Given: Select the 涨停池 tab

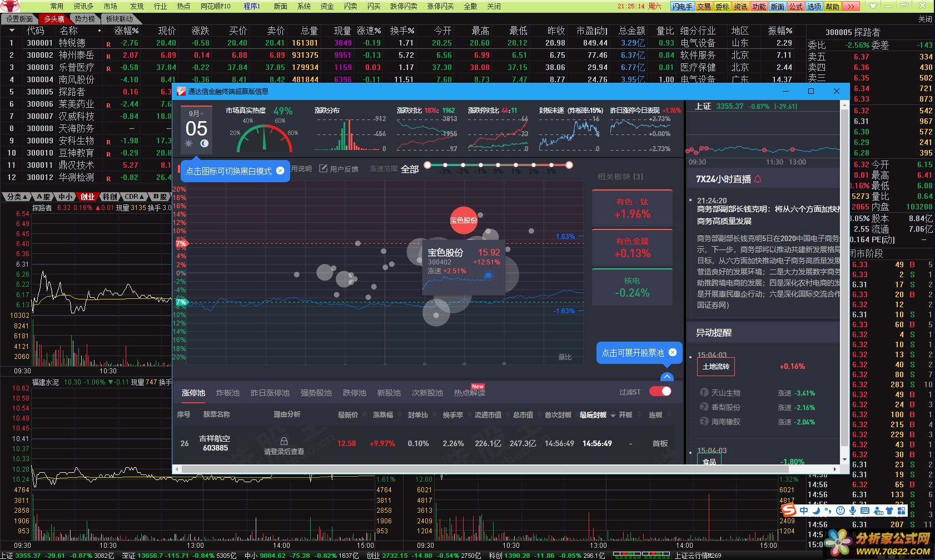Looking at the screenshot, I should click(x=193, y=393).
